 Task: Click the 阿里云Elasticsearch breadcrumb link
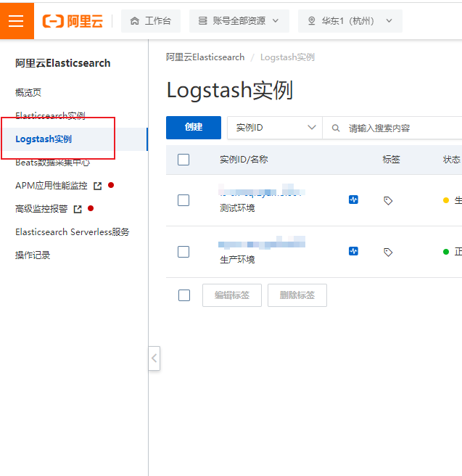point(205,57)
